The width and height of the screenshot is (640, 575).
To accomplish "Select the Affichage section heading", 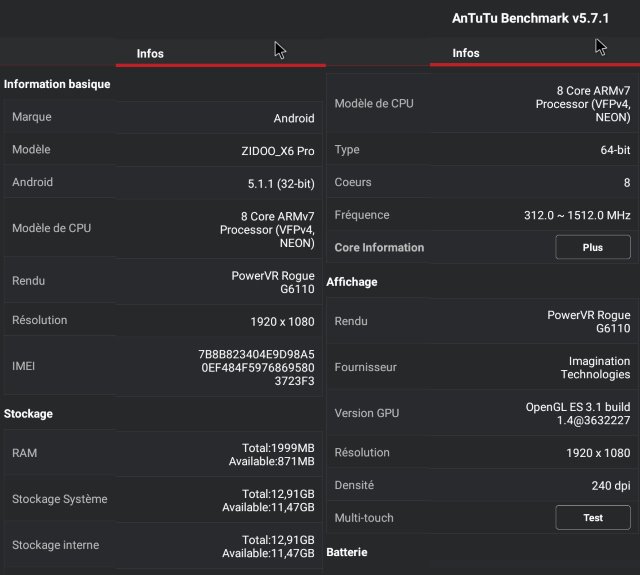I will point(352,282).
